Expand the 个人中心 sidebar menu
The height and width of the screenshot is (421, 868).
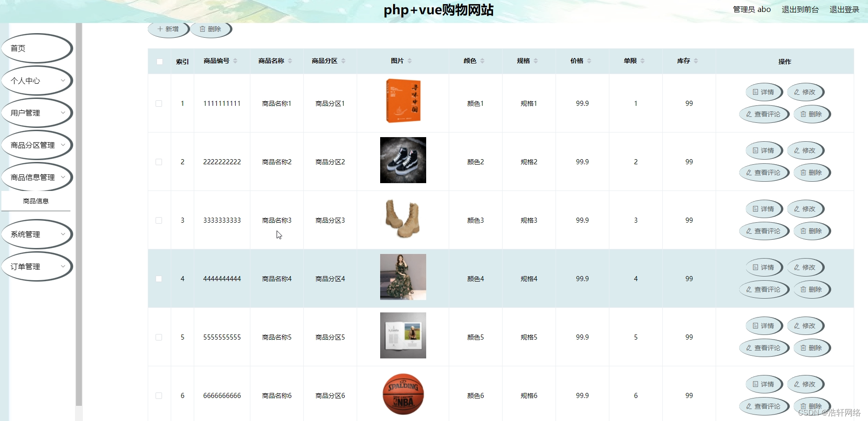[x=37, y=81]
